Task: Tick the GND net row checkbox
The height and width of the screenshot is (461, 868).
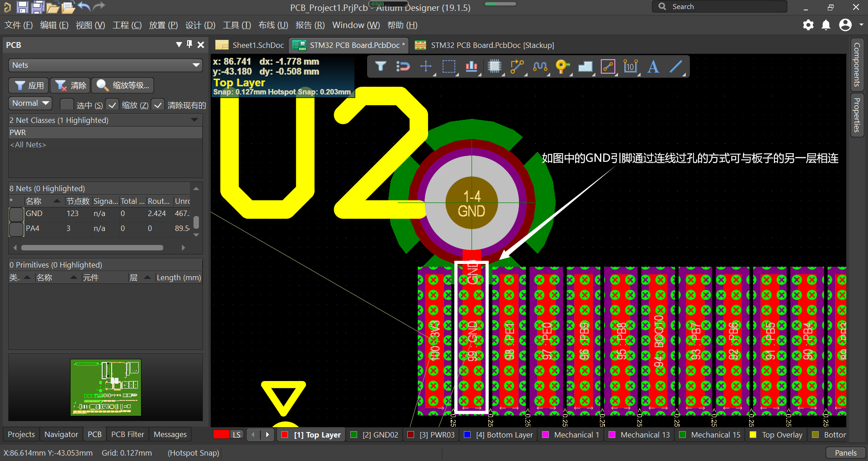Action: [16, 214]
